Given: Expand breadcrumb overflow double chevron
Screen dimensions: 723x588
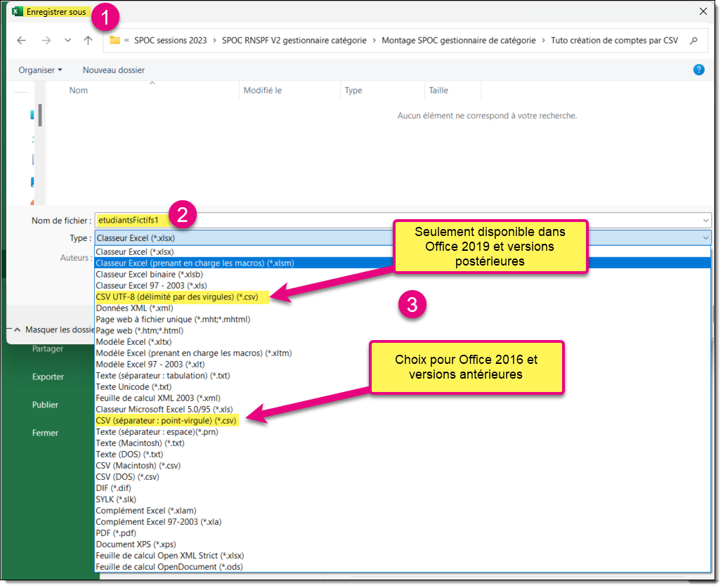Looking at the screenshot, I should (126, 41).
